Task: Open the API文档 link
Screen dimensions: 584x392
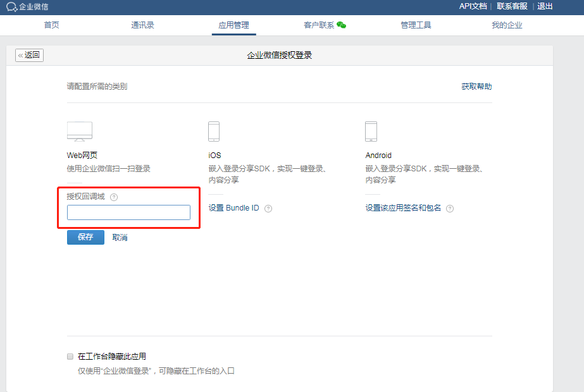Action: pyautogui.click(x=473, y=6)
